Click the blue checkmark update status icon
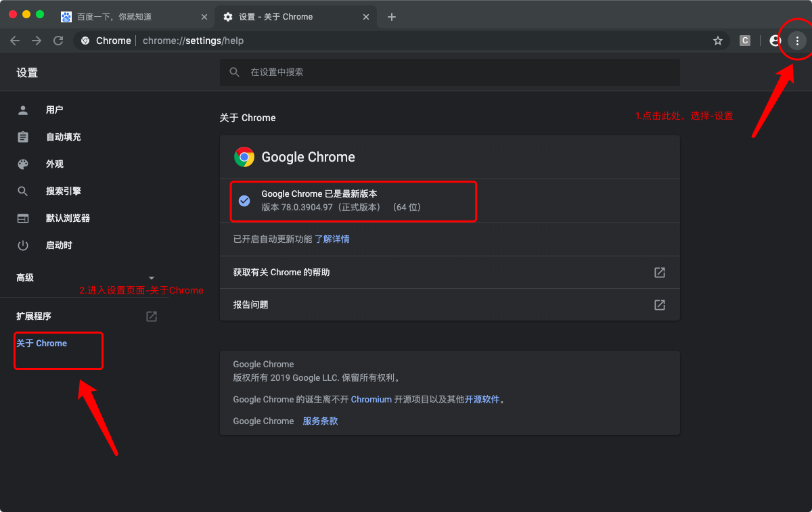The image size is (812, 512). coord(244,200)
